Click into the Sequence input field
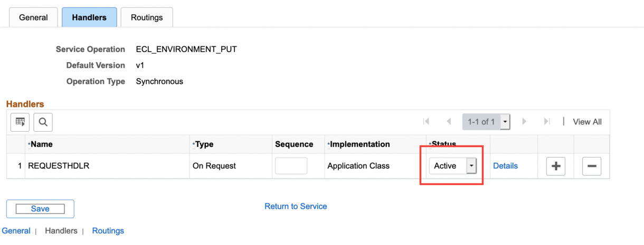The image size is (644, 245). (x=291, y=166)
